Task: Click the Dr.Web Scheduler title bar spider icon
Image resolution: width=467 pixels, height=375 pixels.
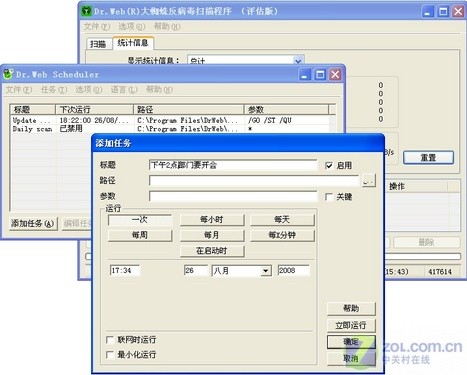Action: coord(8,74)
